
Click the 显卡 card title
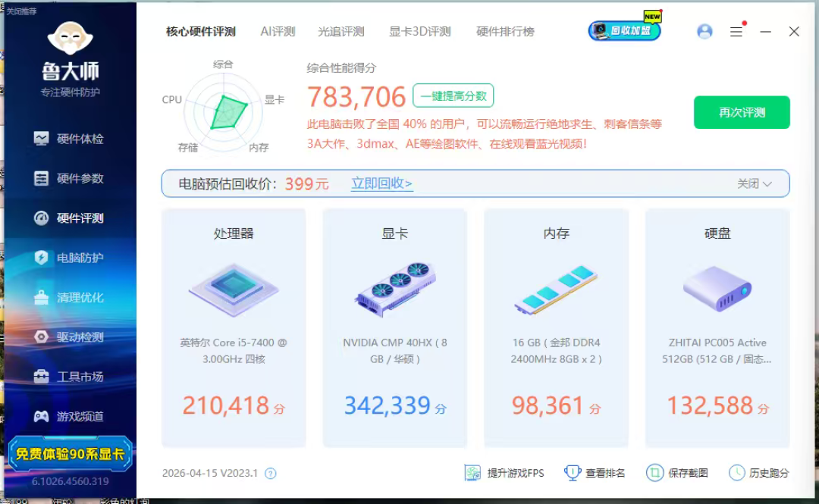point(395,233)
